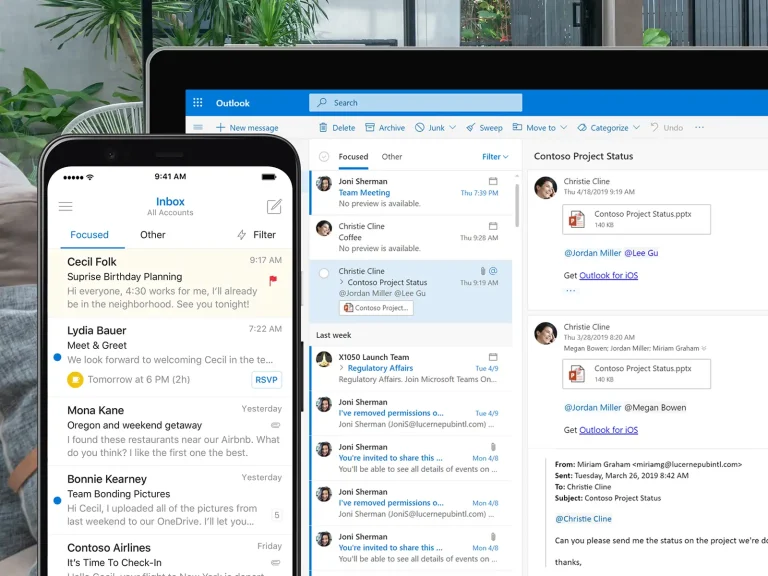Click the Search box in Outlook web
This screenshot has height=576, width=768.
(x=415, y=103)
